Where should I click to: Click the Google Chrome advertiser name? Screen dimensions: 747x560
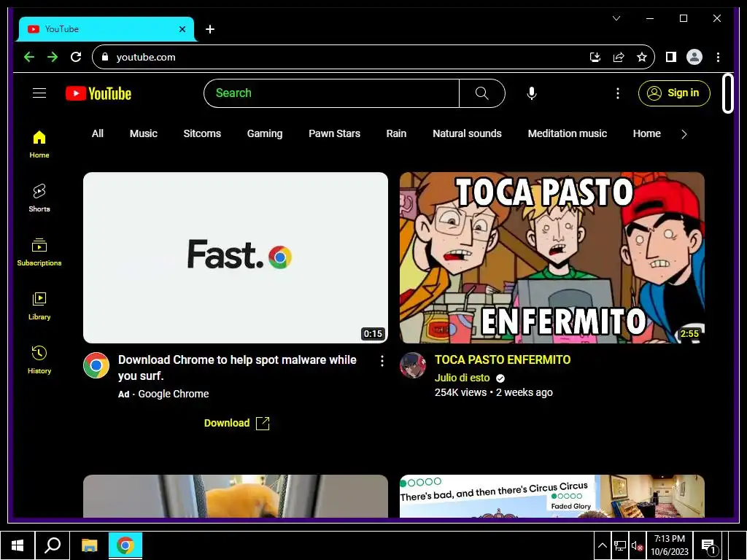coord(174,394)
